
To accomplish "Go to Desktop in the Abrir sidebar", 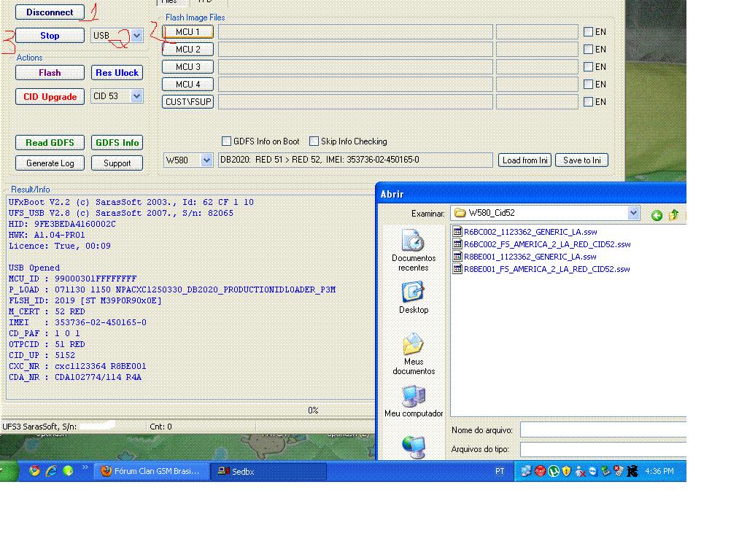I will [x=413, y=297].
